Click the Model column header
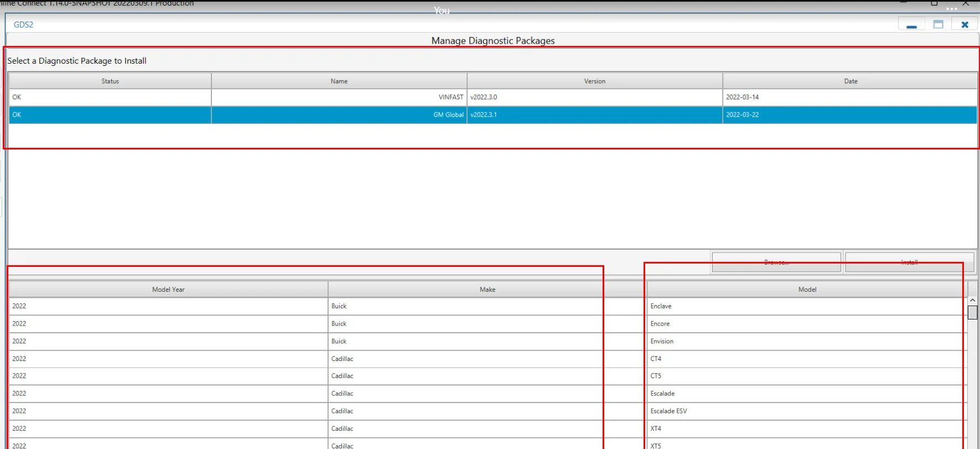The height and width of the screenshot is (449, 980). click(x=807, y=290)
